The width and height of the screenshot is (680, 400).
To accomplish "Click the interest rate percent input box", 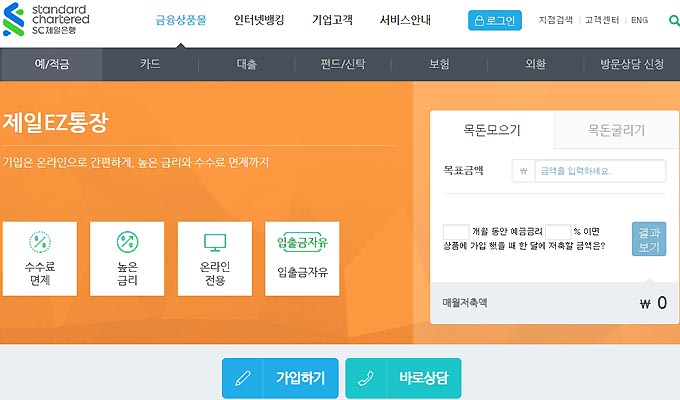I will [x=558, y=232].
